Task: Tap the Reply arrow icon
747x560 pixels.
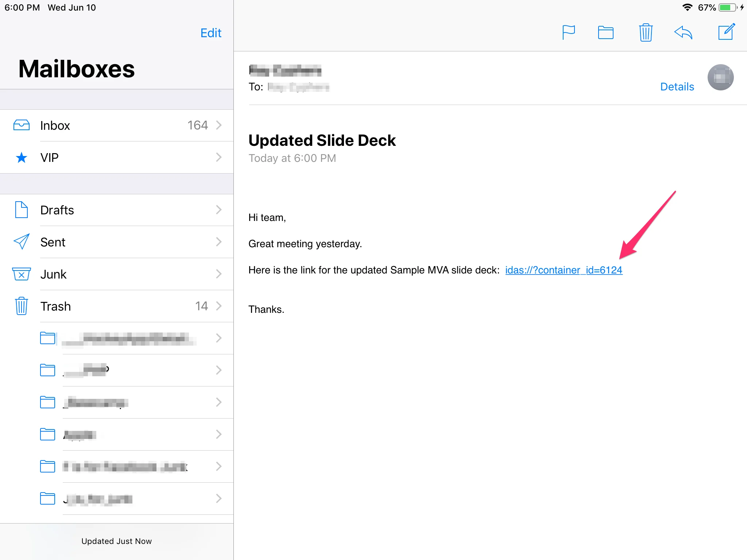Action: (x=683, y=32)
